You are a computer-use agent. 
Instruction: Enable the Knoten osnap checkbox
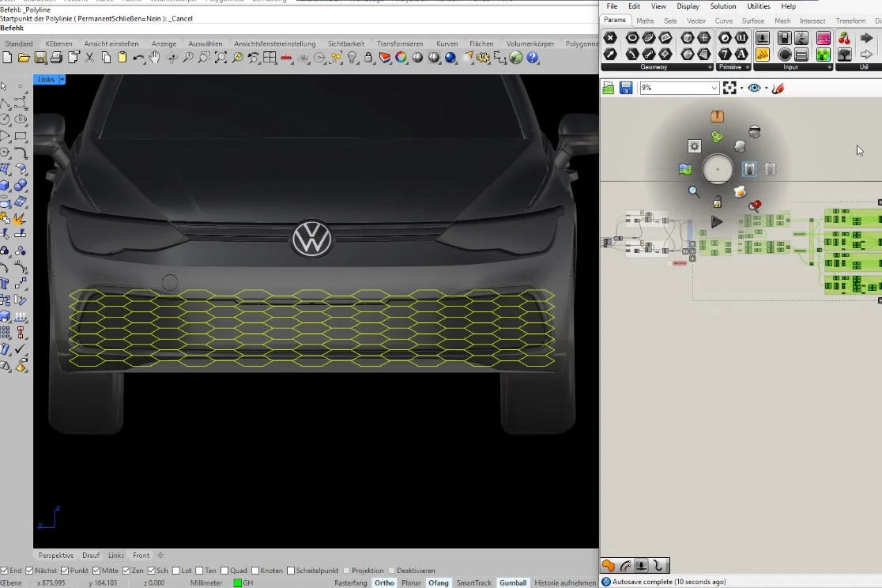point(255,571)
